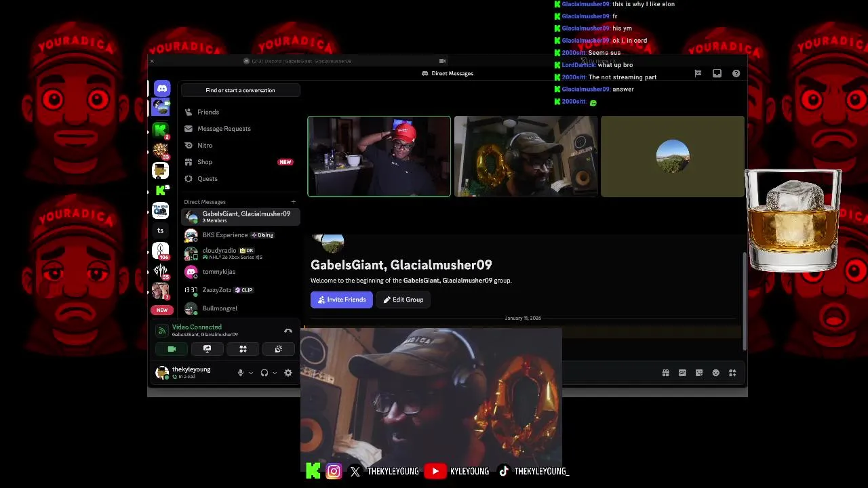
Task: Open soundboard button in call panel
Action: [278, 349]
